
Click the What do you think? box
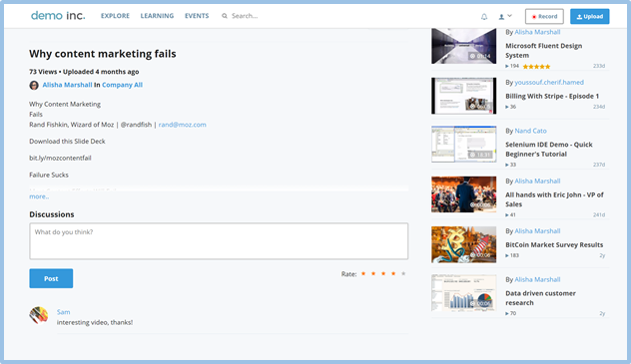pos(219,241)
